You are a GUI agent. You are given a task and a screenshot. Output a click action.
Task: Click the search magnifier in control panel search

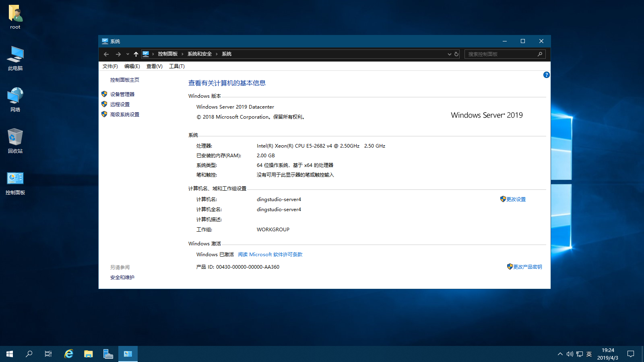pos(540,54)
